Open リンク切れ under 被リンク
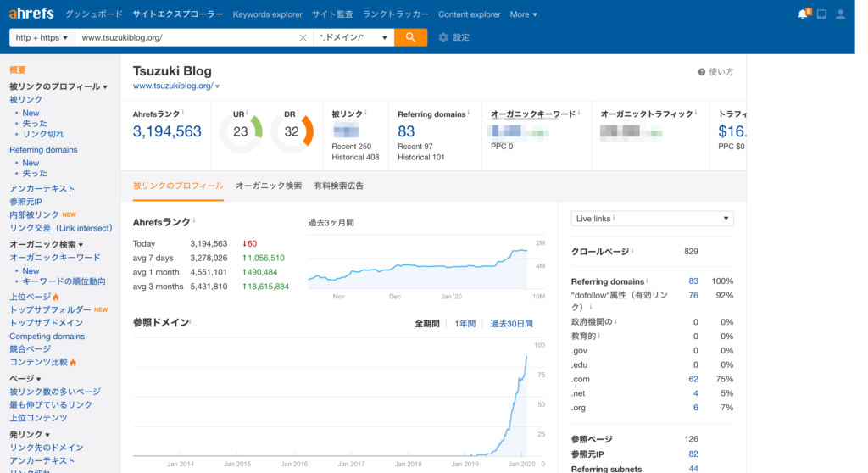This screenshot has width=868, height=473. point(43,134)
